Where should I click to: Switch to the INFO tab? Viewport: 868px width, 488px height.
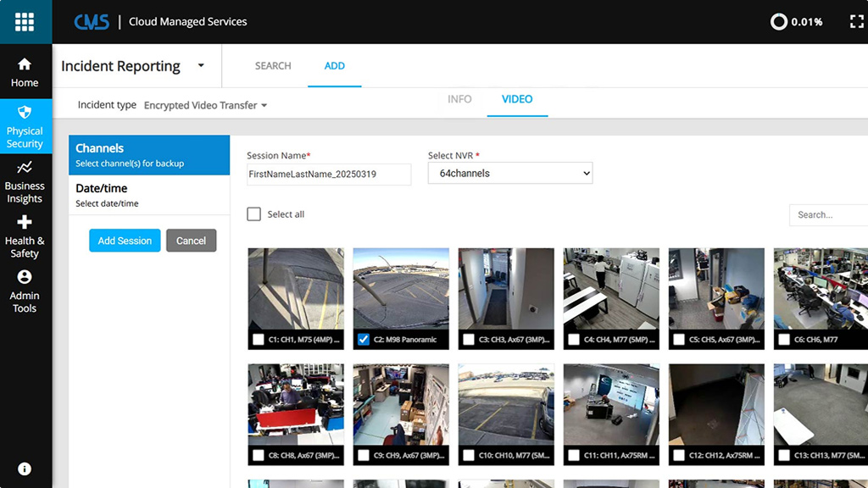click(x=459, y=99)
